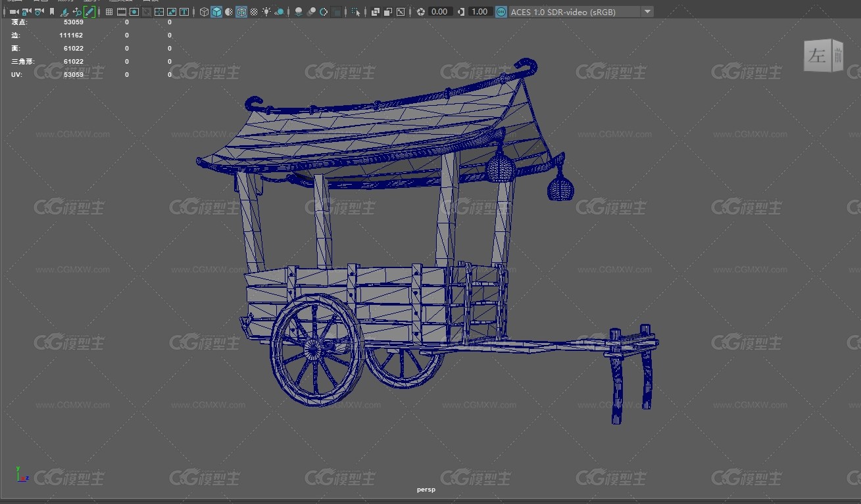Click the dimmed Depth of Field icon
The width and height of the screenshot is (861, 504).
(x=336, y=12)
